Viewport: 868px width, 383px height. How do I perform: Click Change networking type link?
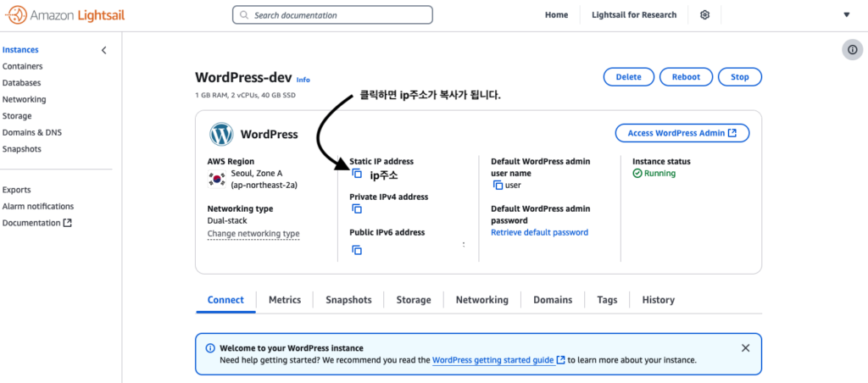(253, 234)
